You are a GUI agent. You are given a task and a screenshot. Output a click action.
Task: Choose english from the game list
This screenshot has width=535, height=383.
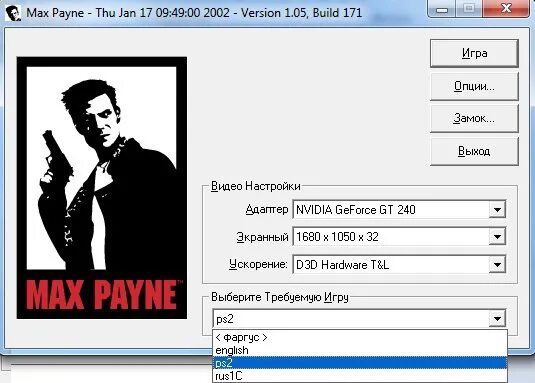coord(360,350)
